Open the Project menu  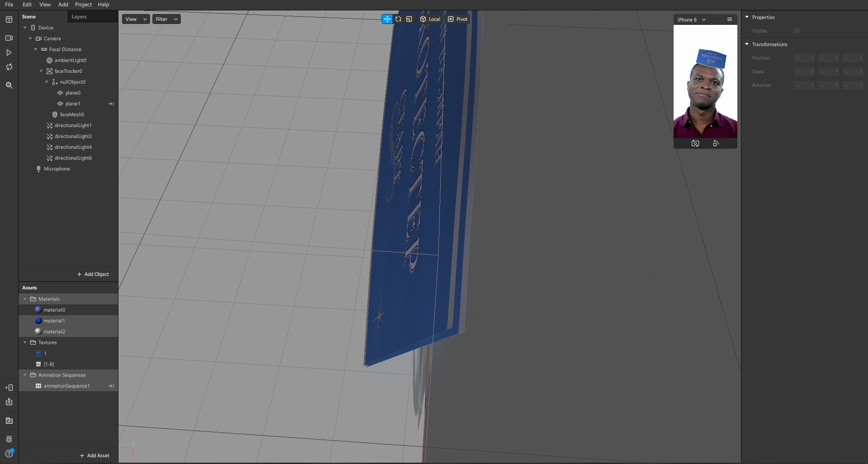83,5
